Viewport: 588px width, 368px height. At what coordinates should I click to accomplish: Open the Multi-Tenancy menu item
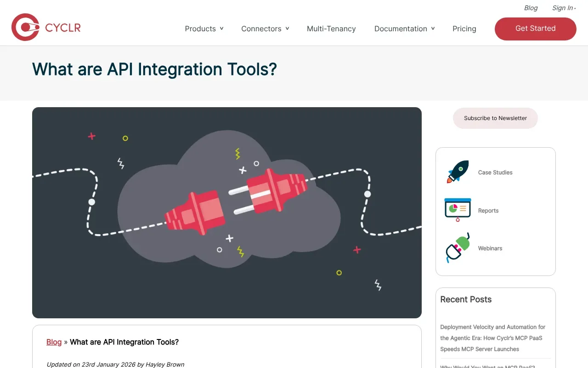click(331, 29)
